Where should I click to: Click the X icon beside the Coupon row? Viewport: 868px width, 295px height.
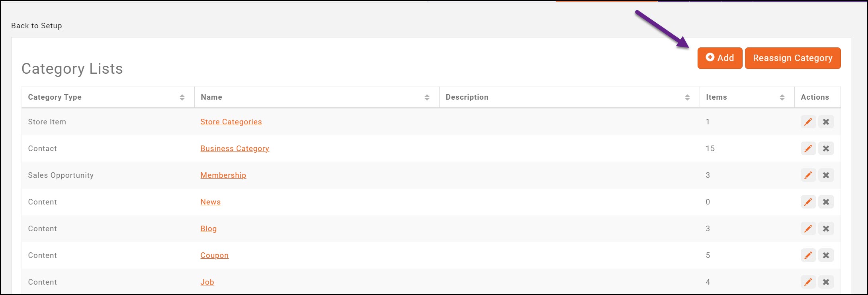826,255
